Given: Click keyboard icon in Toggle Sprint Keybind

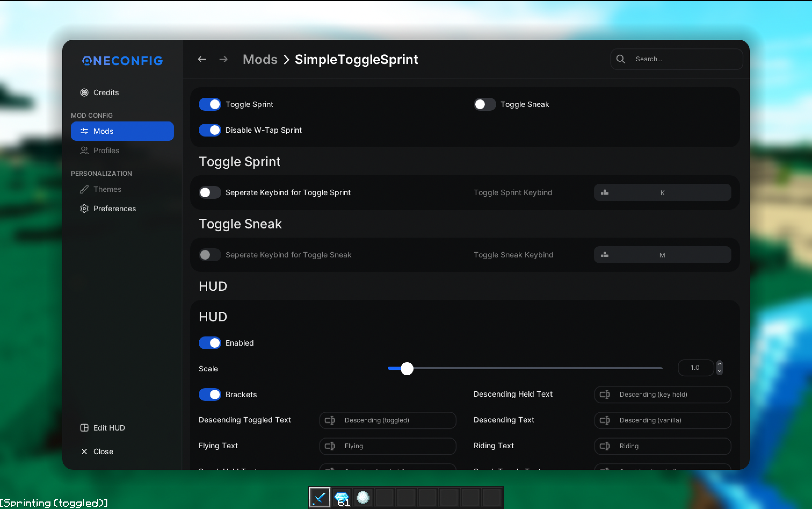Looking at the screenshot, I should coord(604,193).
